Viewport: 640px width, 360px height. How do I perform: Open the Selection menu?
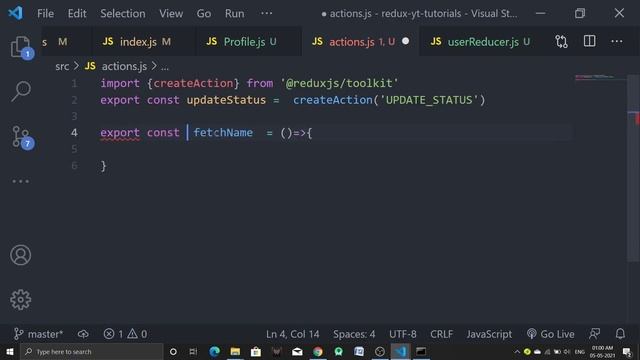(x=123, y=13)
